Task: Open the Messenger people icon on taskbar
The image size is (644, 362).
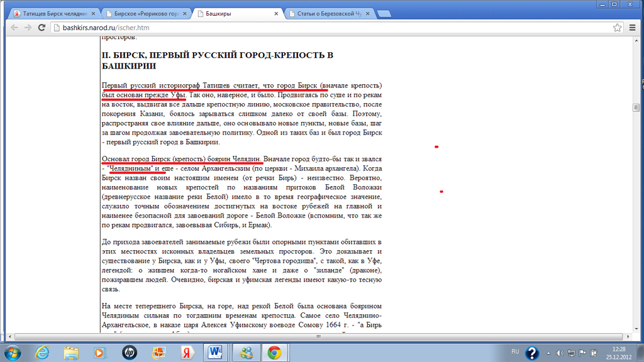Action: (246, 353)
